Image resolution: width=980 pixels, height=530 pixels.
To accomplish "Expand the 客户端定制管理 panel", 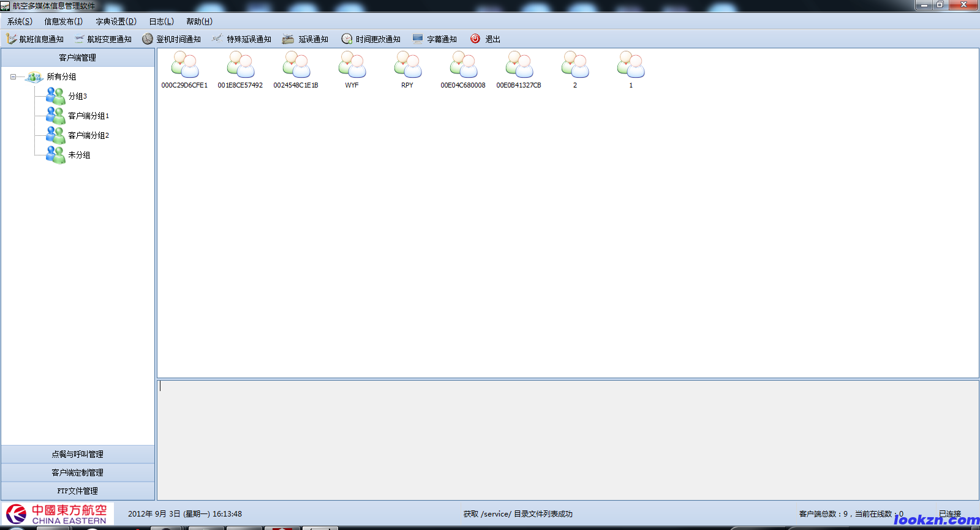I will (78, 472).
